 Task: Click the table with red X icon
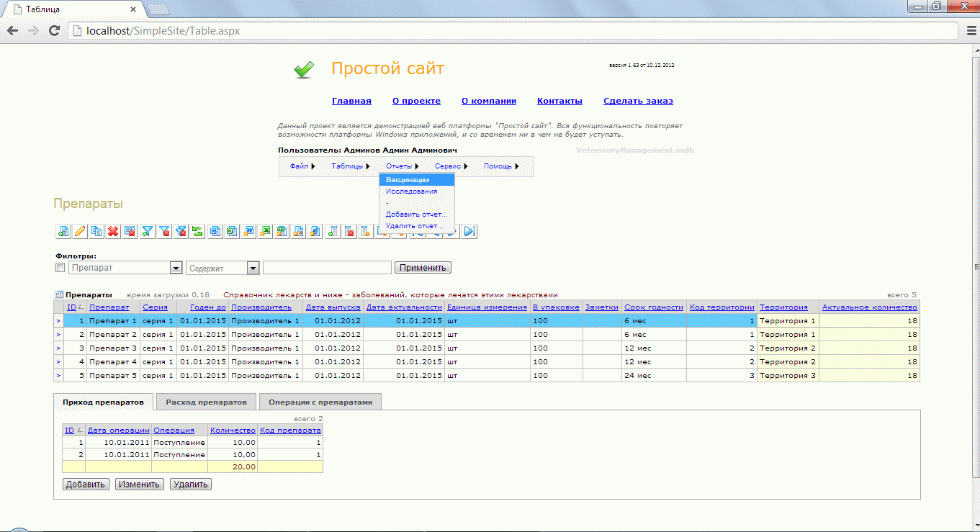pyautogui.click(x=130, y=231)
